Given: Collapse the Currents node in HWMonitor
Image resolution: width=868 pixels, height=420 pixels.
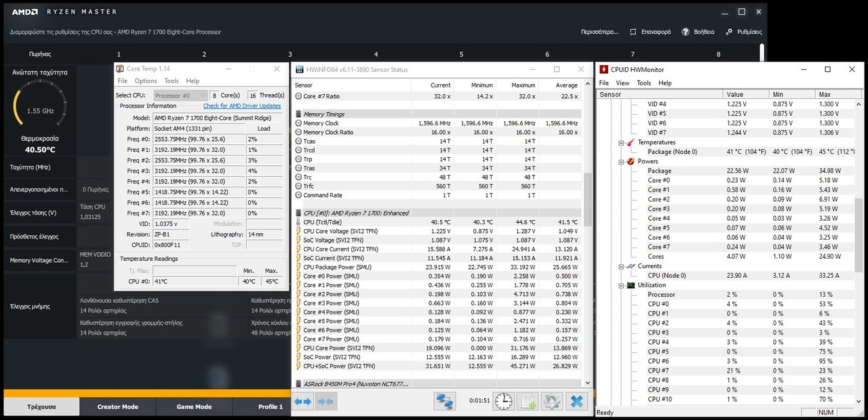Looking at the screenshot, I should coord(621,266).
